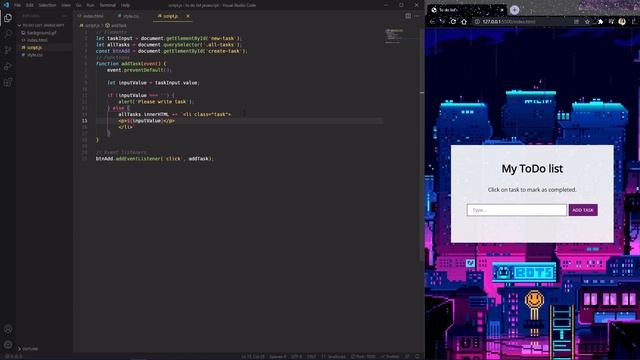Place cursor on line 15 of code
The image size is (640, 360).
(240, 121)
